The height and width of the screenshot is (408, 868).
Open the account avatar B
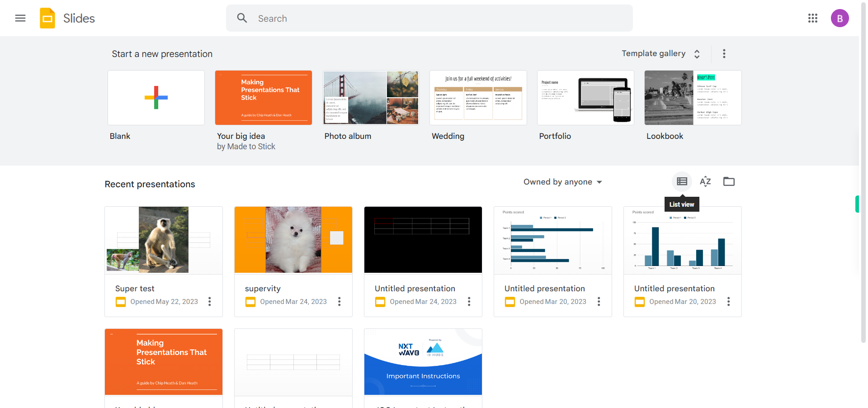pyautogui.click(x=840, y=18)
